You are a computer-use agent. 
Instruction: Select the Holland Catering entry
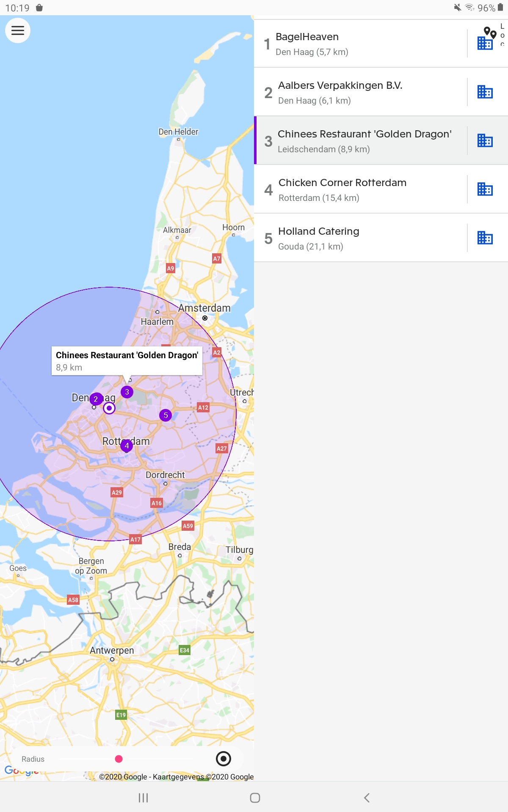(x=381, y=238)
